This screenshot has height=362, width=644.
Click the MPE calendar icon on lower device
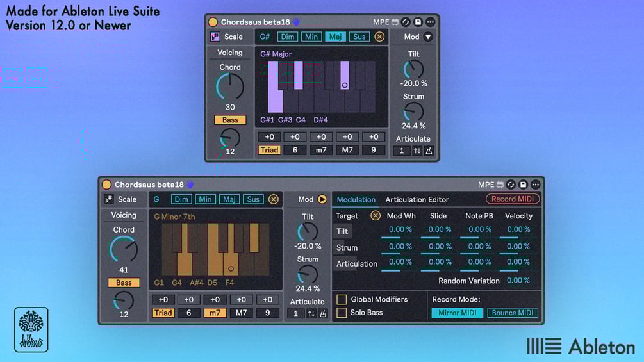click(500, 185)
